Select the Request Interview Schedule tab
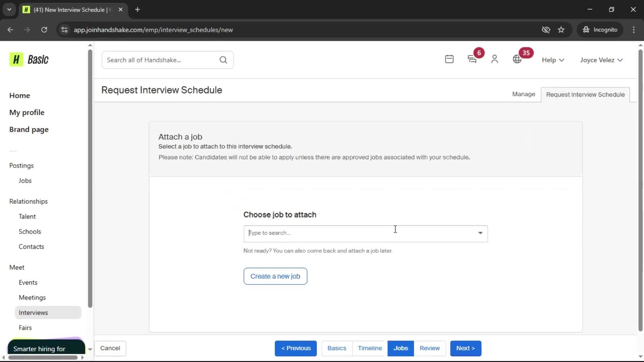Screen dimensions: 644x362 tap(585, 95)
